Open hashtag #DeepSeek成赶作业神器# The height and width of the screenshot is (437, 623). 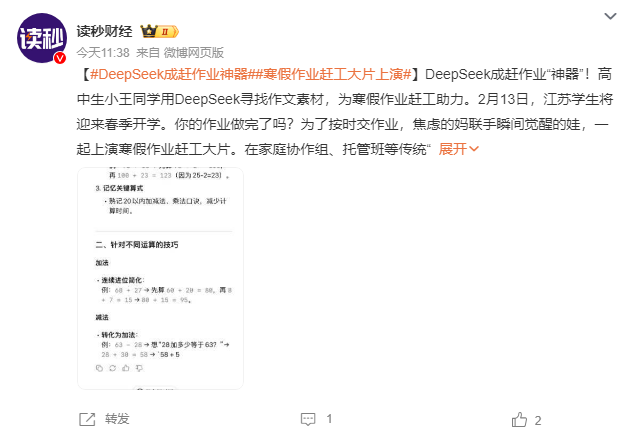[x=169, y=74]
